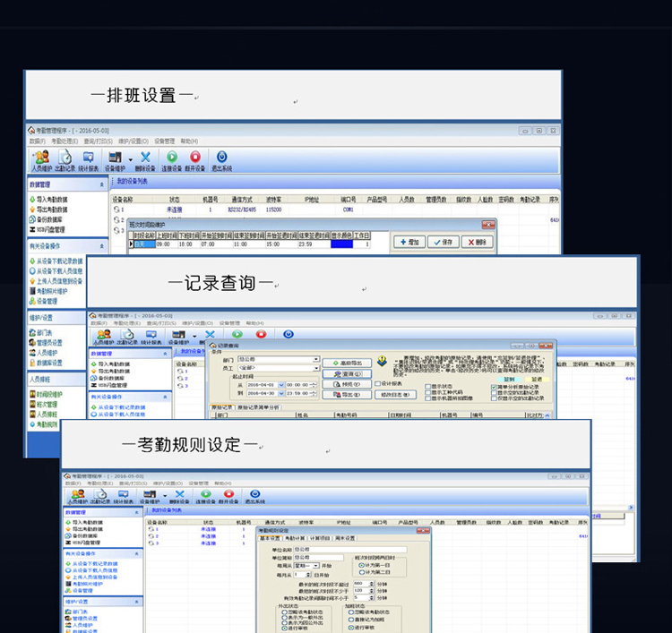Click 从设备下载记录数据 in top window sidebar
672x633 pixels.
tap(56, 261)
